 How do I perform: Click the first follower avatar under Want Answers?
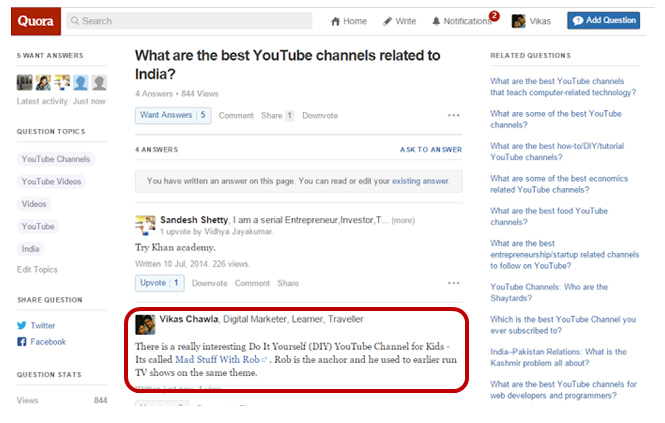click(24, 82)
